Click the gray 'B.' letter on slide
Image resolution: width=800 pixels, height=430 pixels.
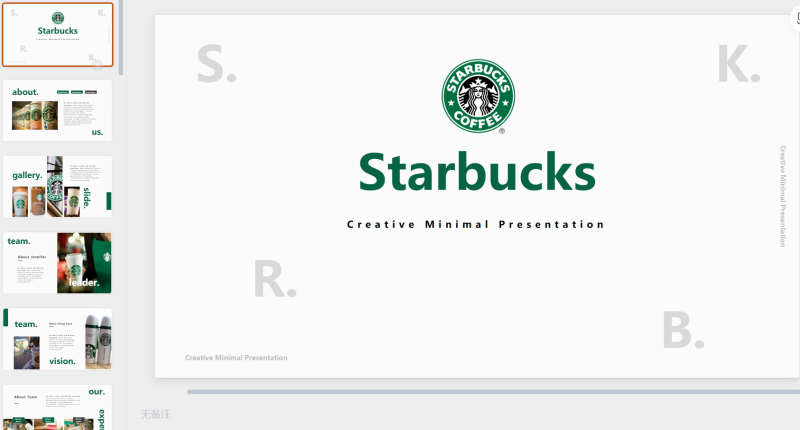[683, 330]
